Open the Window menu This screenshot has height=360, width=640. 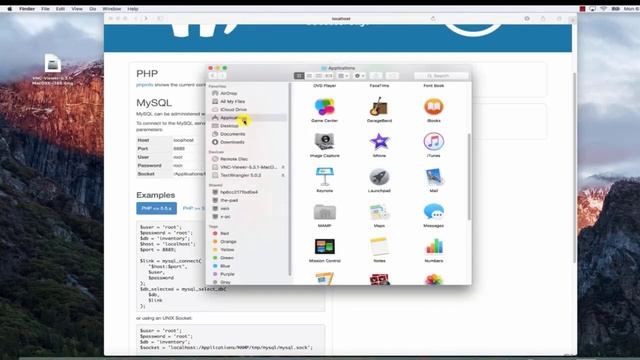111,9
